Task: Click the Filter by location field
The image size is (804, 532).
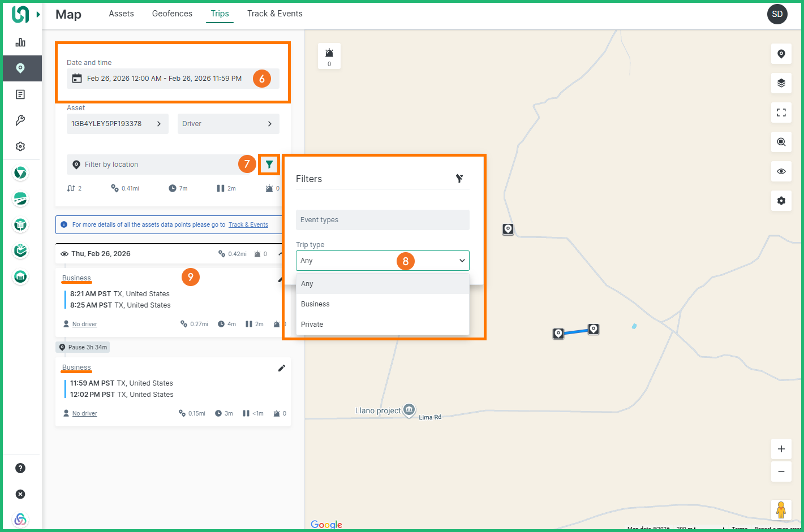Action: pyautogui.click(x=153, y=165)
